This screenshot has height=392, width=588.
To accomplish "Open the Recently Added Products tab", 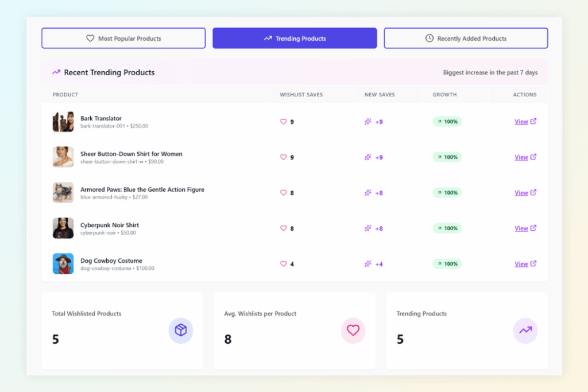I will coord(466,38).
